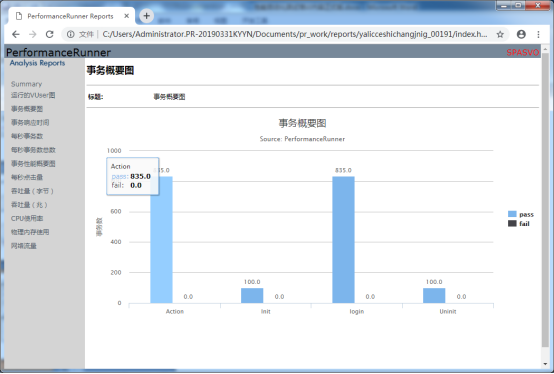
Task: Close the PerformanceRunner Reports tab
Action: (x=126, y=16)
